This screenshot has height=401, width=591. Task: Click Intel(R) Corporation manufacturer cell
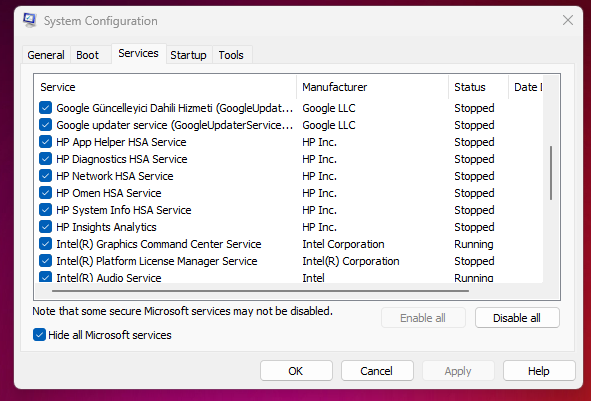[351, 261]
